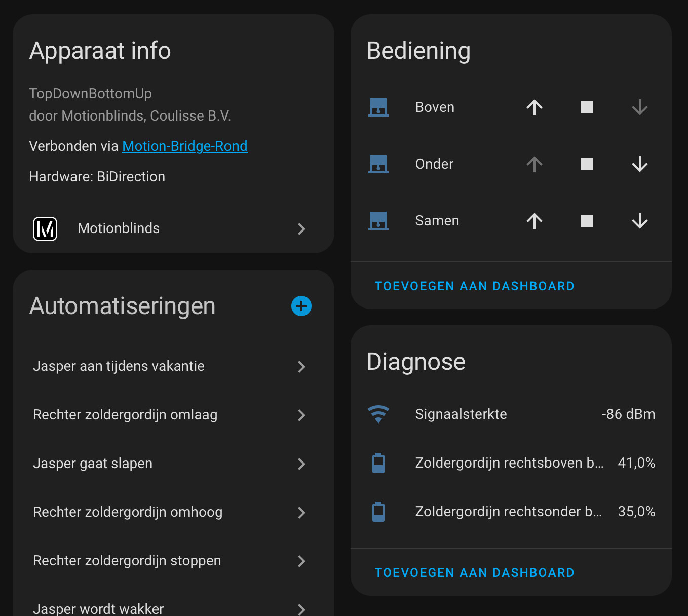Click Toevoegen aan dashboard under Bediening
The image size is (688, 616).
coord(474,286)
